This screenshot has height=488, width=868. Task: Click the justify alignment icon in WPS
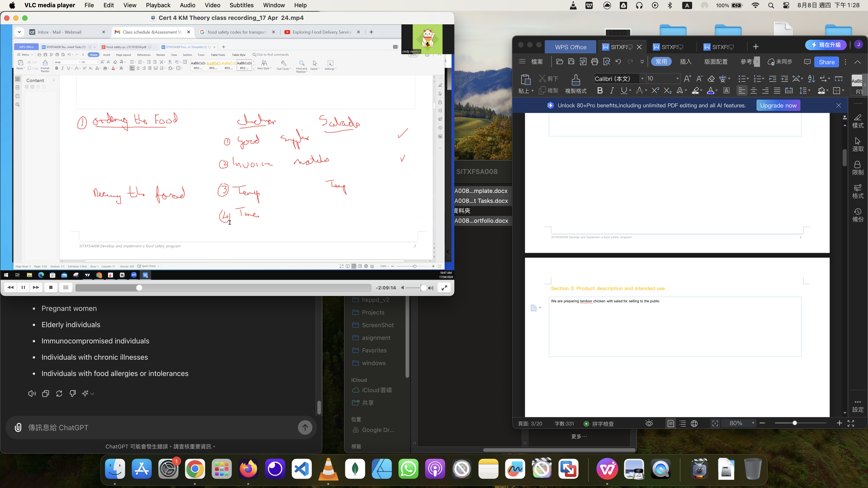(x=777, y=90)
